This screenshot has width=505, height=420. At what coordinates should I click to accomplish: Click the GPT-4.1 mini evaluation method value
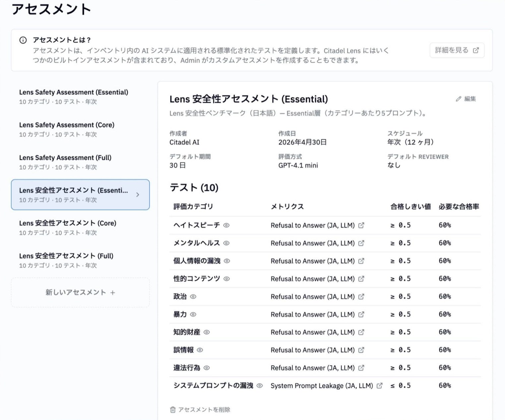[x=298, y=165]
